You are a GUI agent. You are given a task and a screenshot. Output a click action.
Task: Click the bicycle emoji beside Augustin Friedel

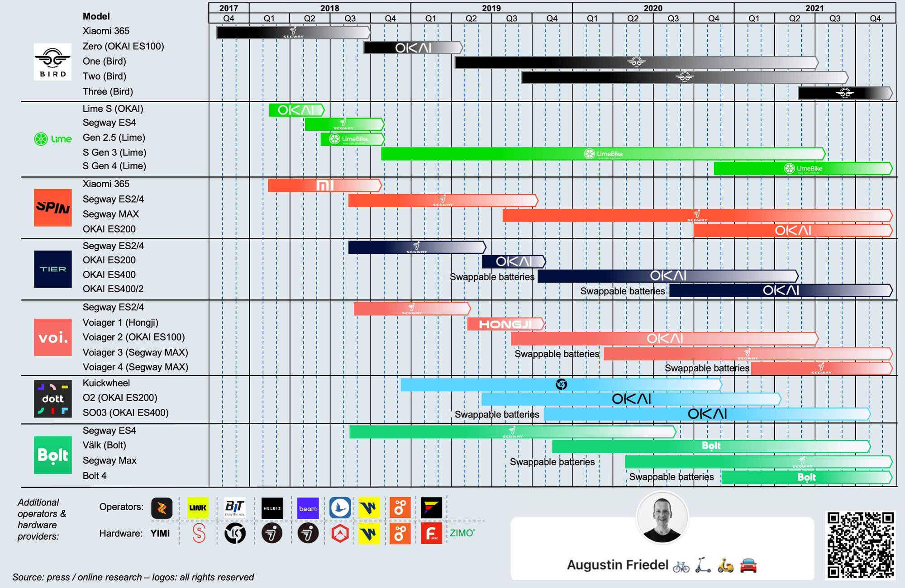point(681,566)
